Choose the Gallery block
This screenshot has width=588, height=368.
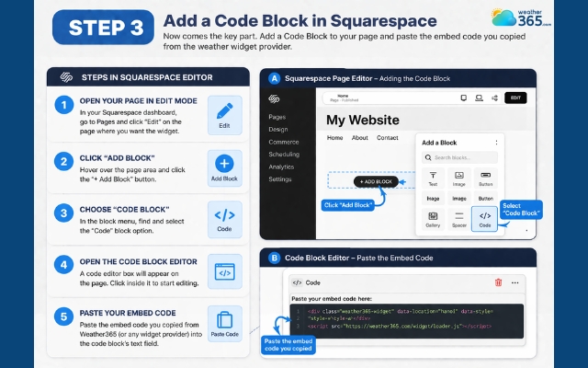click(433, 219)
